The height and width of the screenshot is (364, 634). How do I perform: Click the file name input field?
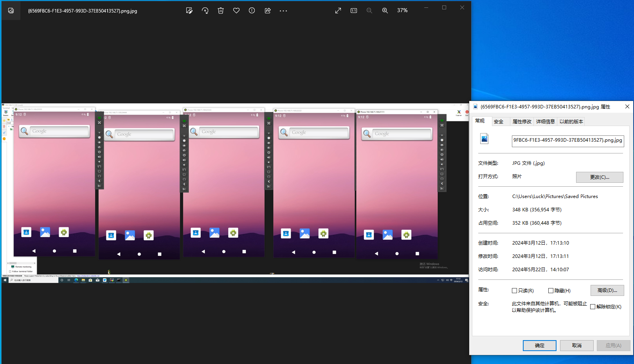[x=568, y=141]
